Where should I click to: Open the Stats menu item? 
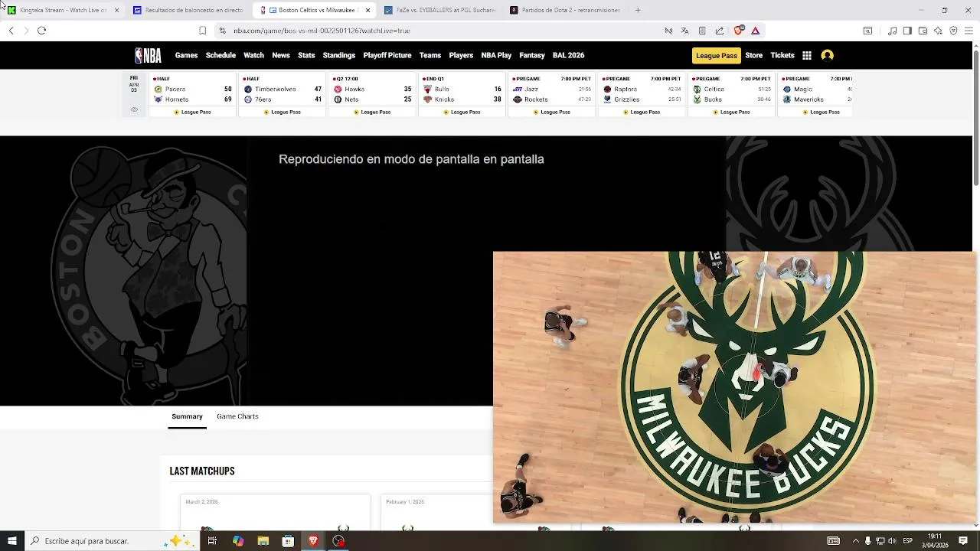[306, 55]
